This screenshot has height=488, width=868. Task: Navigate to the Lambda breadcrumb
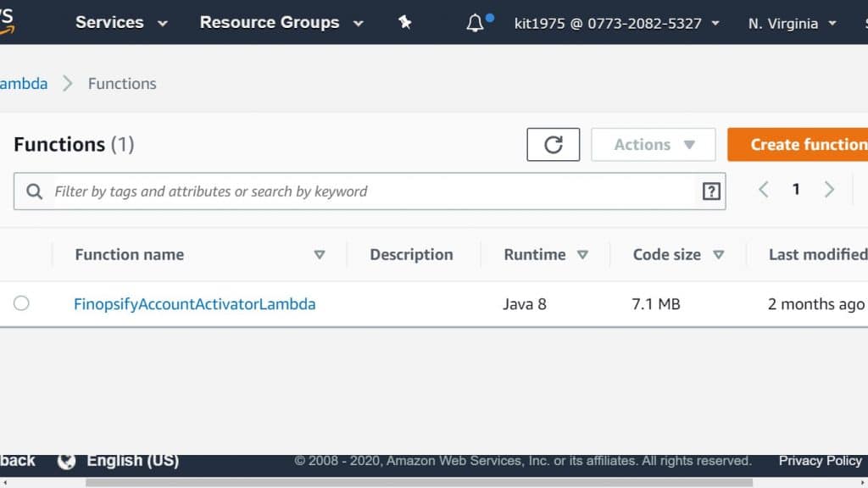click(x=24, y=83)
